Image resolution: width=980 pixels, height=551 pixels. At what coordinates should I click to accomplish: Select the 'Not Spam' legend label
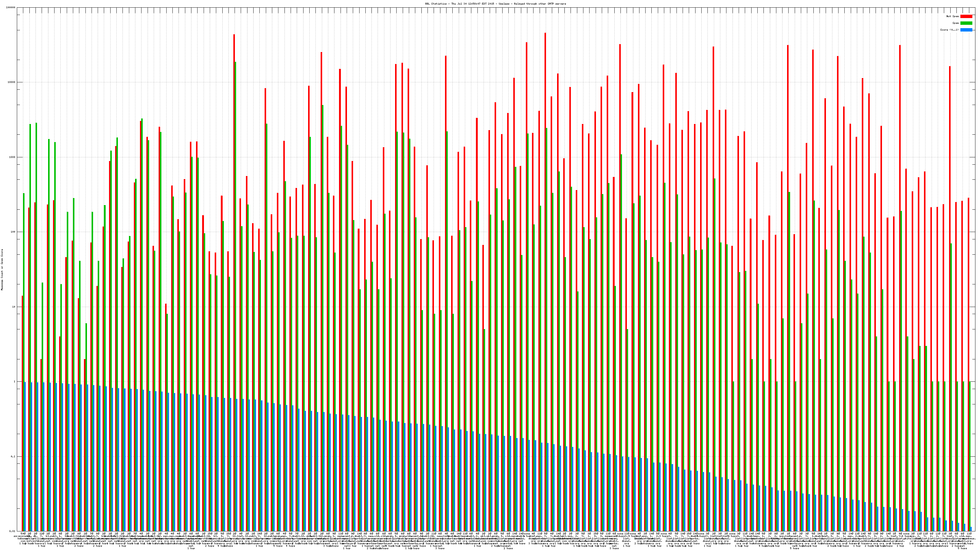[x=953, y=16]
